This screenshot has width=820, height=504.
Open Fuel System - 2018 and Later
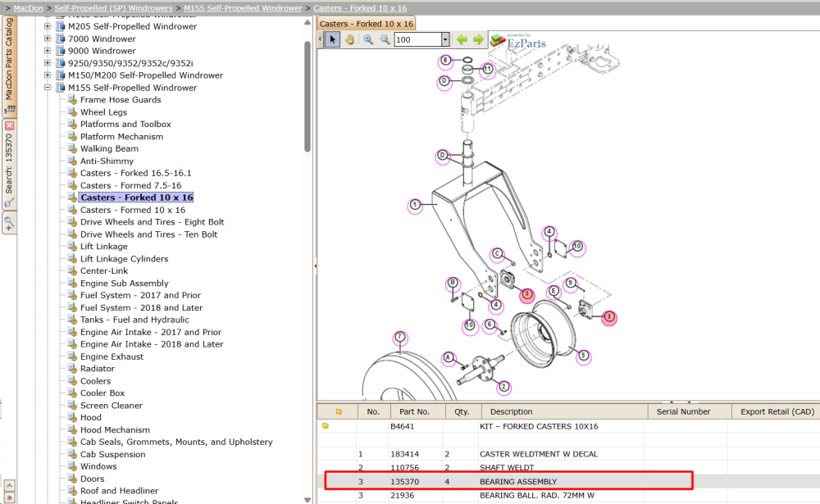tap(141, 308)
